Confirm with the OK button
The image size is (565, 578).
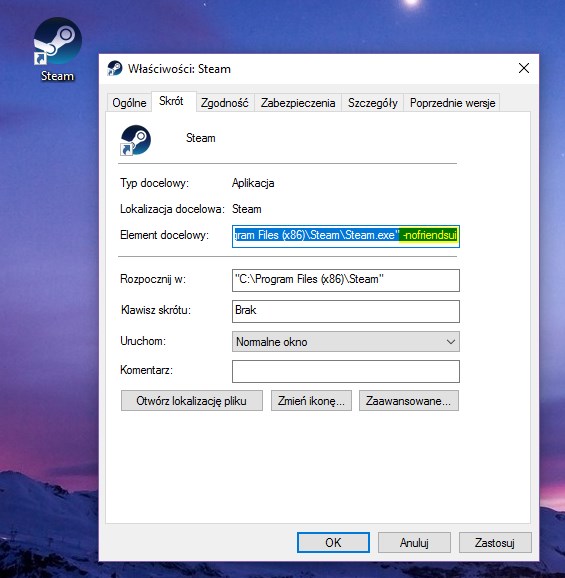pyautogui.click(x=333, y=543)
